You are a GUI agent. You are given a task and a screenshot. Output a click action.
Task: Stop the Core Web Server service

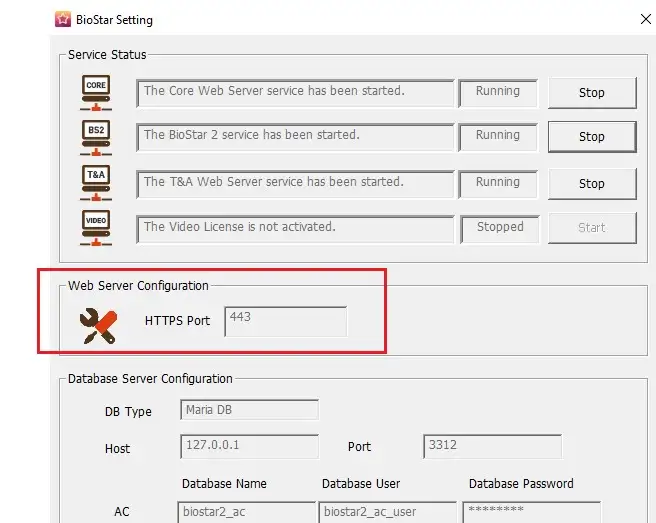click(x=592, y=92)
